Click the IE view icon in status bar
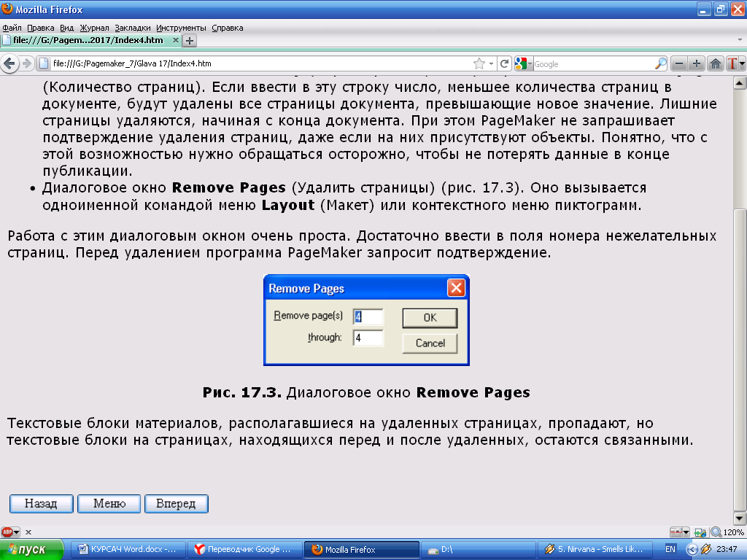This screenshot has height=560, width=747. click(700, 532)
